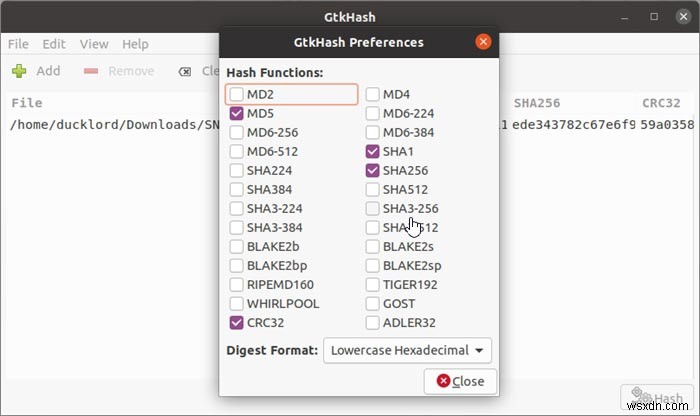The height and width of the screenshot is (416, 700).
Task: Check the BLAKE2sp option
Action: pos(372,266)
